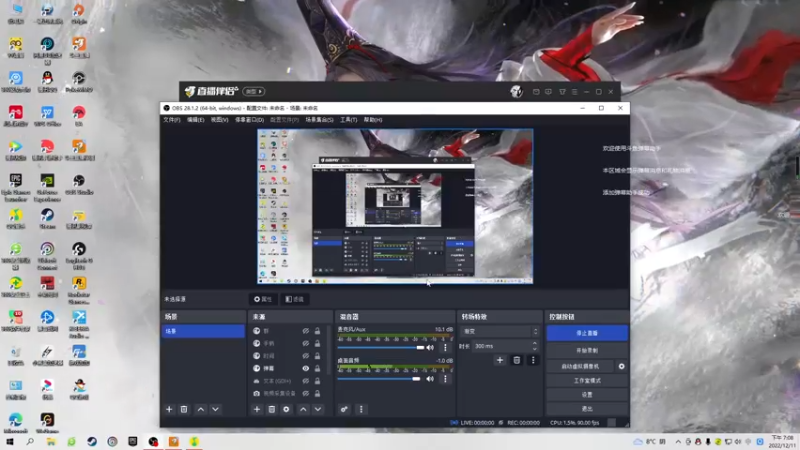The width and height of the screenshot is (800, 450).
Task: Open Epic Games Launcher desktop icon
Action: tap(16, 187)
